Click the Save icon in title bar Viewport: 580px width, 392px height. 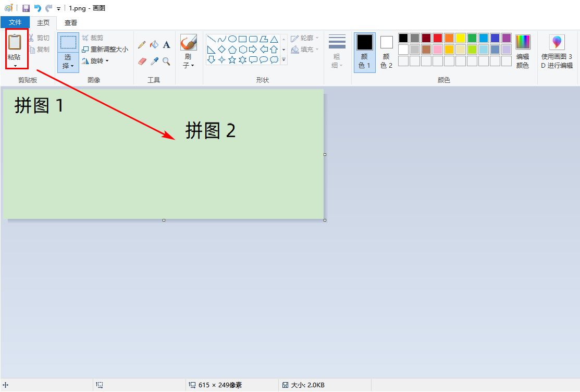click(26, 8)
